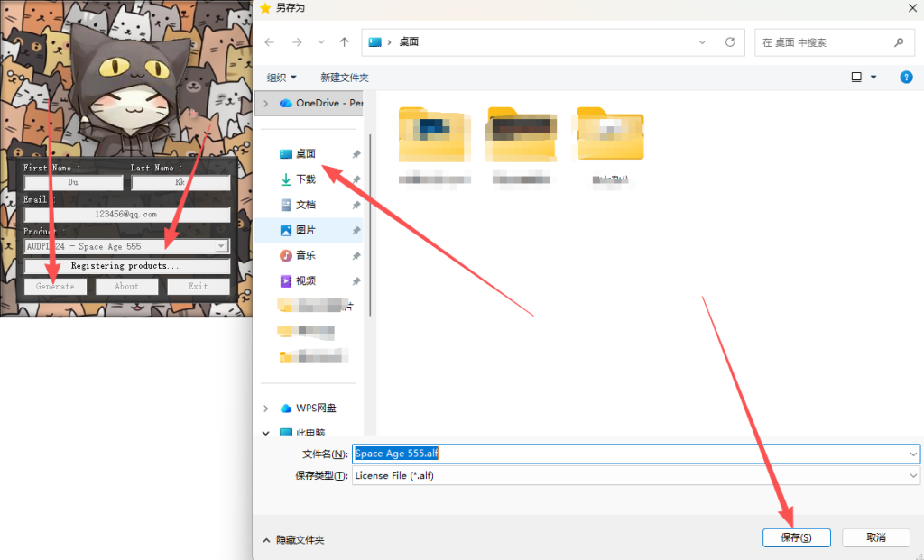Close the 另存为 dialog
The image size is (924, 560).
pyautogui.click(x=912, y=7)
